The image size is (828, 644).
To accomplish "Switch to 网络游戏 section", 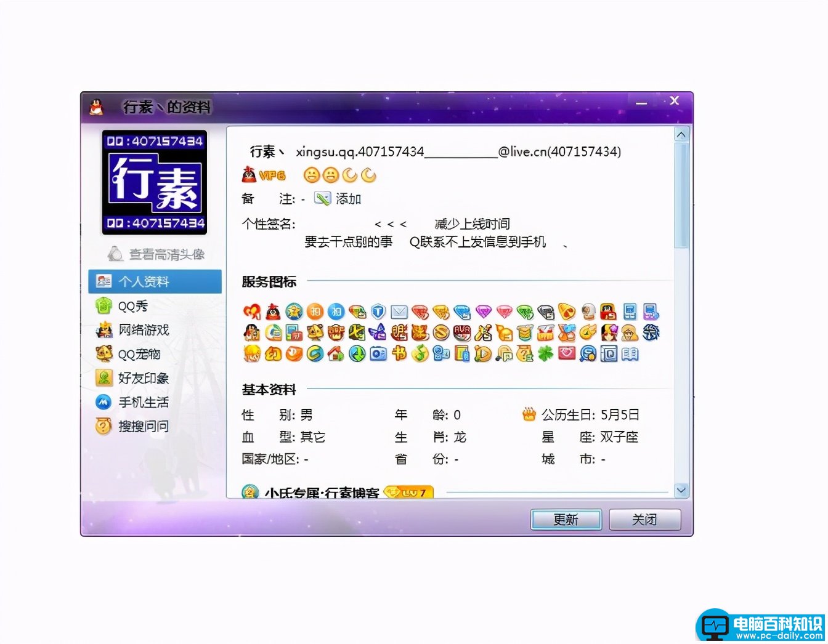I will 144,329.
